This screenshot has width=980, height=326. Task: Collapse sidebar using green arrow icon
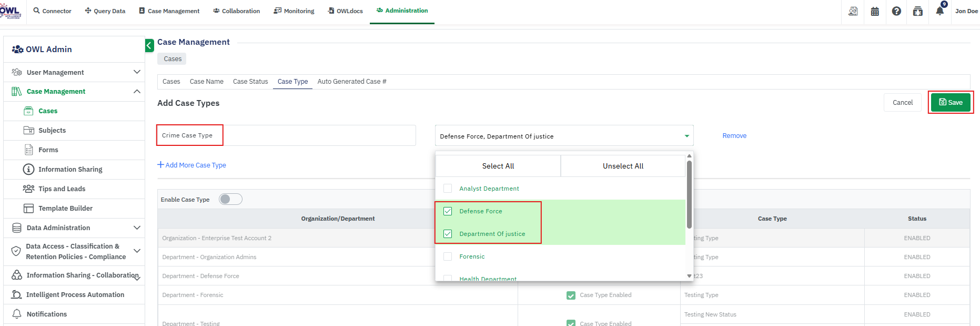click(149, 46)
